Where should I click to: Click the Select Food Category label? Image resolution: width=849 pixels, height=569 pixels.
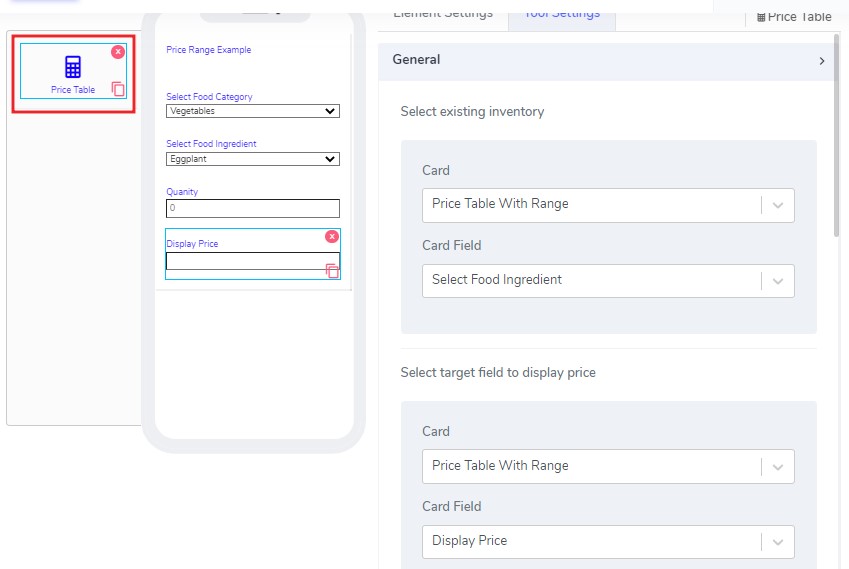pos(209,97)
